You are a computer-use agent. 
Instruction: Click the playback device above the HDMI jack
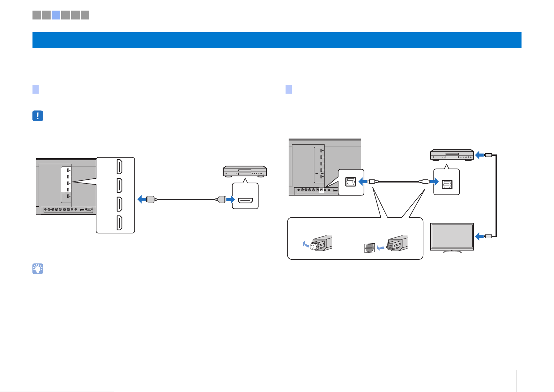pyautogui.click(x=245, y=172)
